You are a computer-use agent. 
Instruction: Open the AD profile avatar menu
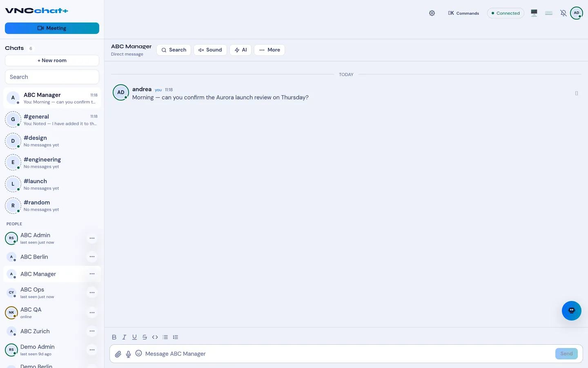[577, 13]
